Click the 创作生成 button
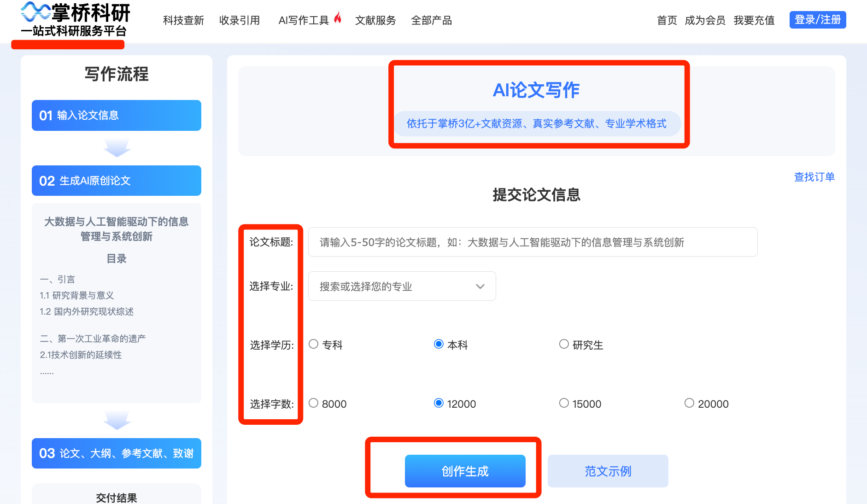 [465, 471]
